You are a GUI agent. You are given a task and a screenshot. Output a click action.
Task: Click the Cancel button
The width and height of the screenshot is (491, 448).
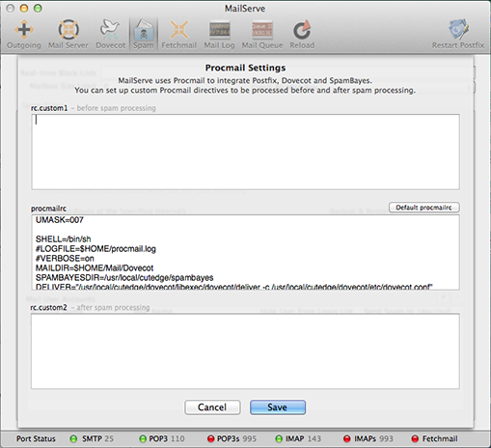212,407
